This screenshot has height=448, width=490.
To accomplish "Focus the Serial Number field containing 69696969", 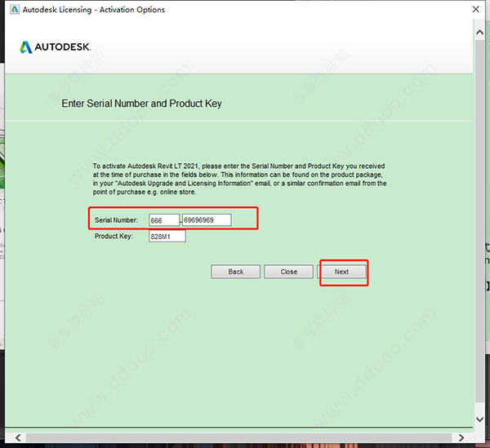I will coord(207,220).
